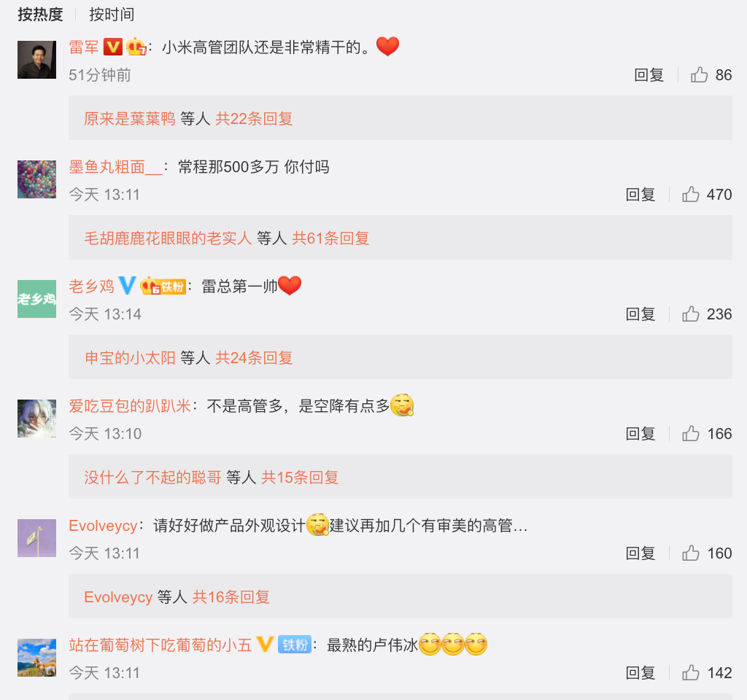The width and height of the screenshot is (747, 700).
Task: Expand 共22条回复 under 雷军's comment
Action: (254, 119)
